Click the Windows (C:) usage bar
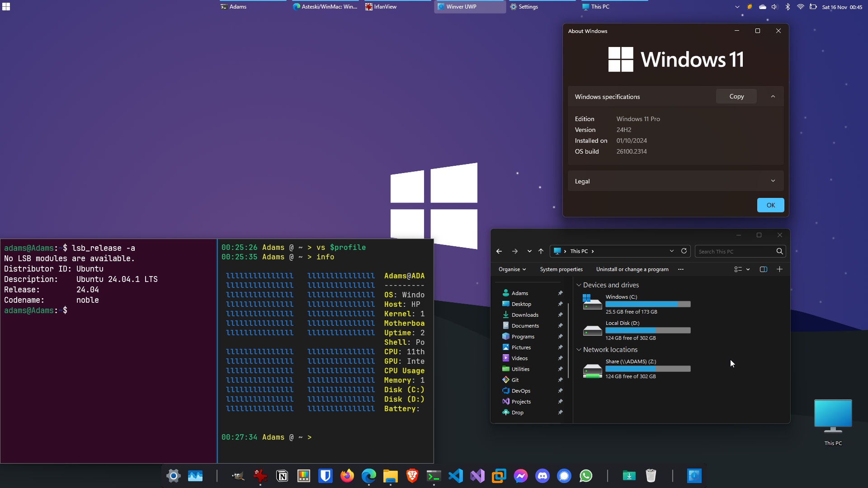The image size is (868, 488). pos(648,304)
